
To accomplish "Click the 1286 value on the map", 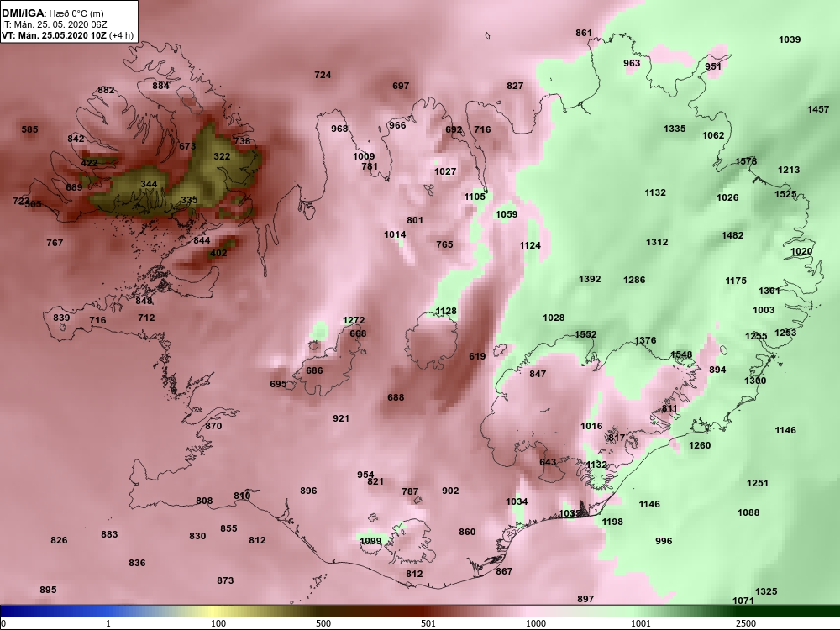I will pyautogui.click(x=634, y=280).
